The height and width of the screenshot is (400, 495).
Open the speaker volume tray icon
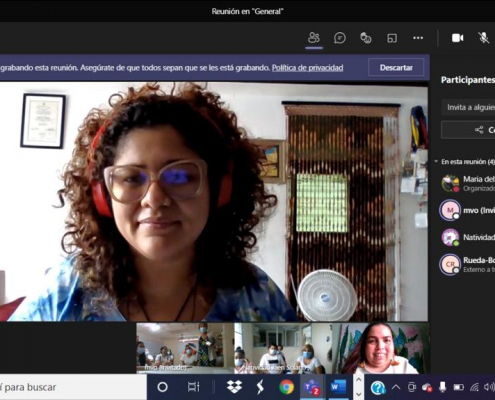click(x=489, y=387)
